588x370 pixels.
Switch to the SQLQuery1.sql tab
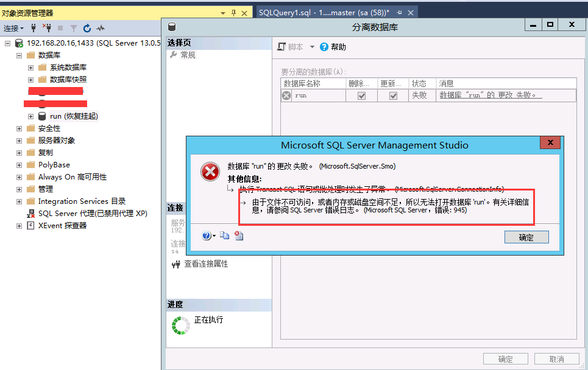pos(324,13)
